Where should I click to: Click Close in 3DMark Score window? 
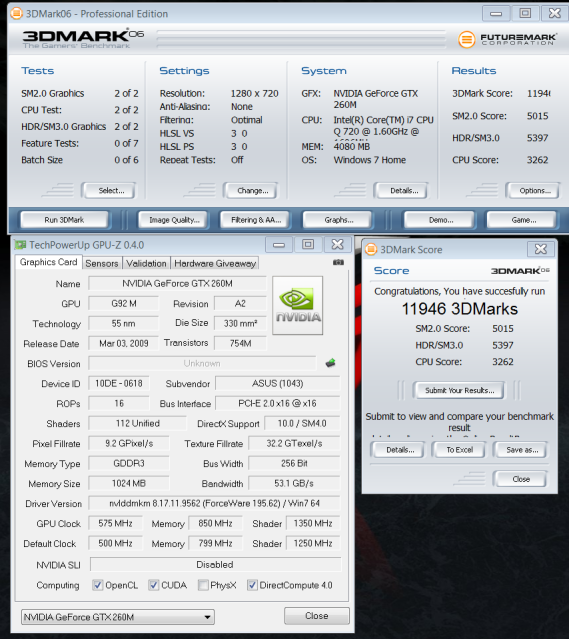pyautogui.click(x=520, y=479)
